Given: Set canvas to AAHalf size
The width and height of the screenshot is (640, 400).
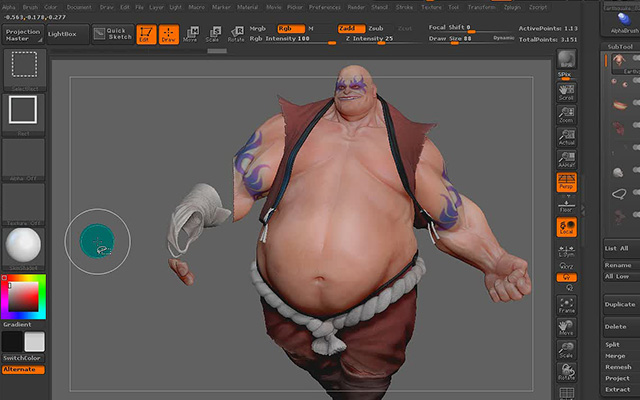Looking at the screenshot, I should tap(567, 160).
